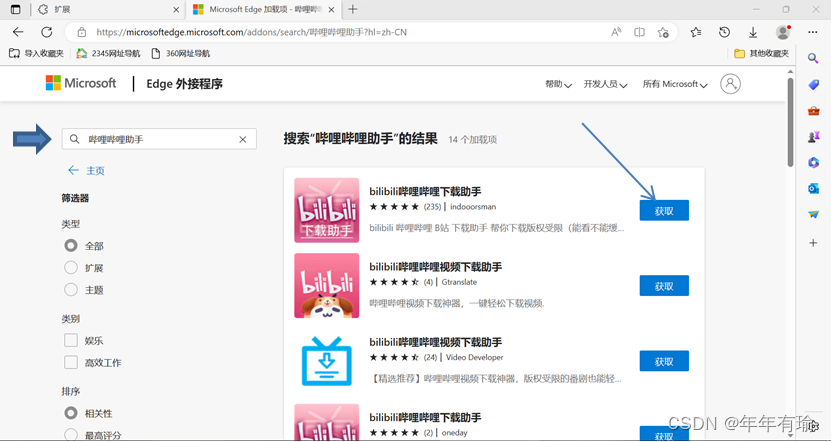Open immersive reader icon in address bar
This screenshot has width=835, height=442.
click(640, 32)
